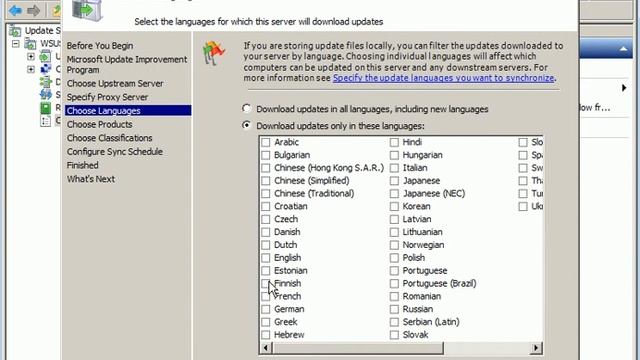
Task: Go to Choose Upstream Server step
Action: point(115,83)
